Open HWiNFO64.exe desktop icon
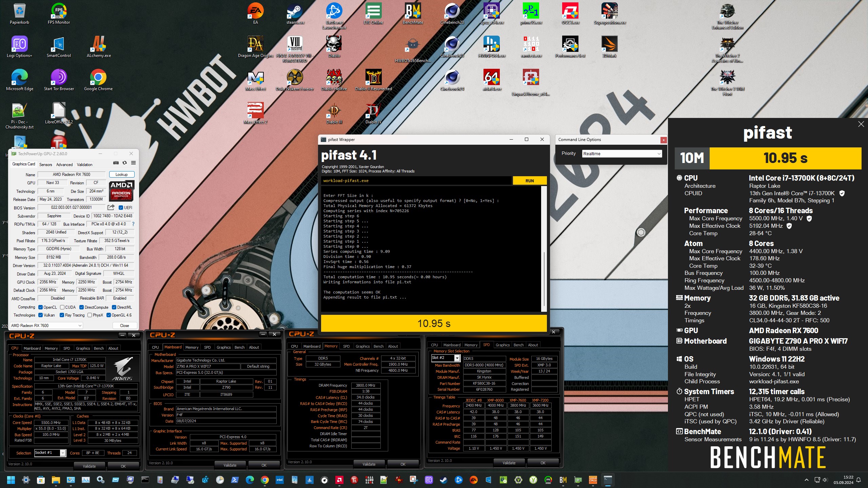Screen dimensions: 868x488 point(491,47)
